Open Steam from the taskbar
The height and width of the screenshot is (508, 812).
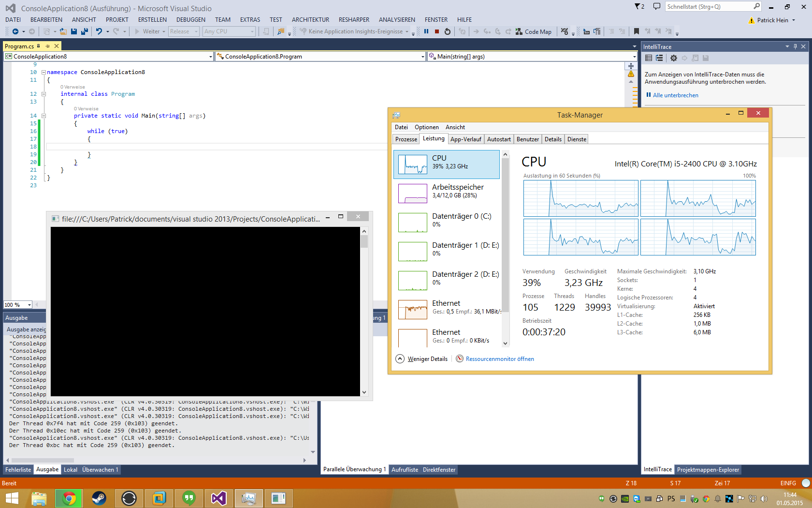coord(99,498)
